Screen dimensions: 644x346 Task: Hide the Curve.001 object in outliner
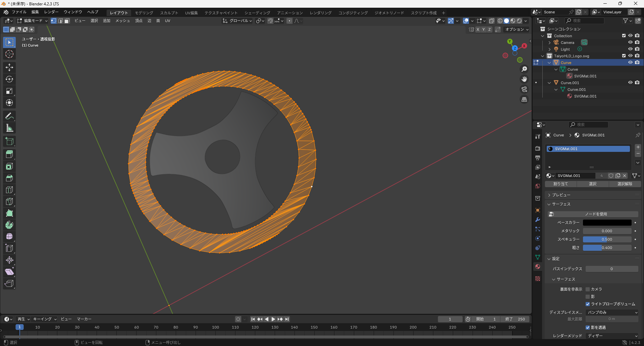pos(630,82)
